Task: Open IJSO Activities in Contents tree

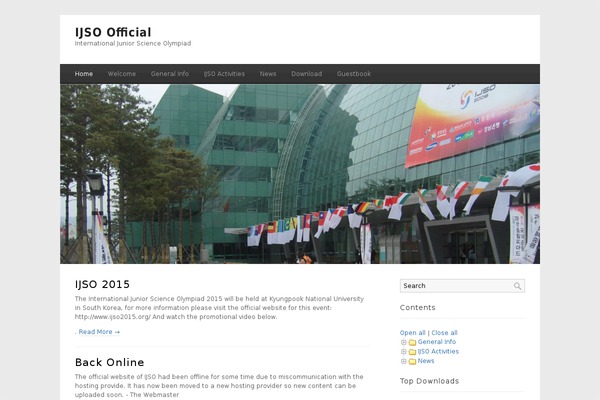Action: coord(438,351)
